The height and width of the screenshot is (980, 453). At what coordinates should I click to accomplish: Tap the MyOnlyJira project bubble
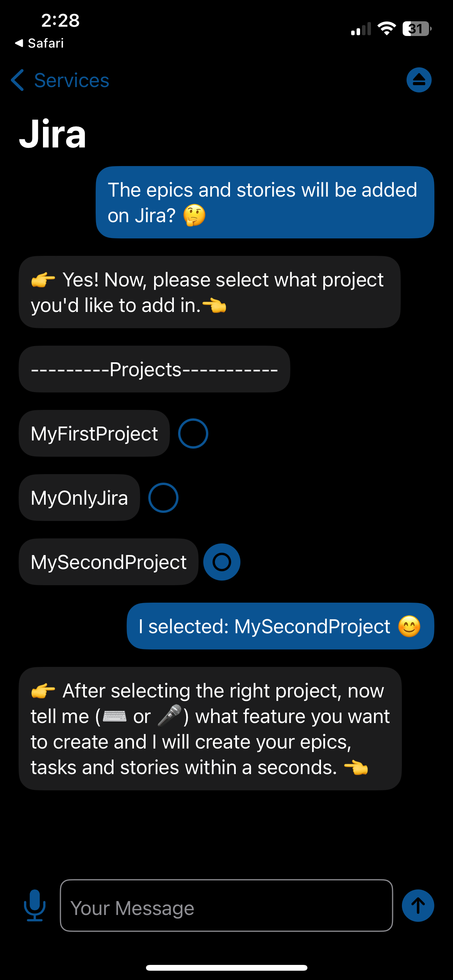click(79, 498)
